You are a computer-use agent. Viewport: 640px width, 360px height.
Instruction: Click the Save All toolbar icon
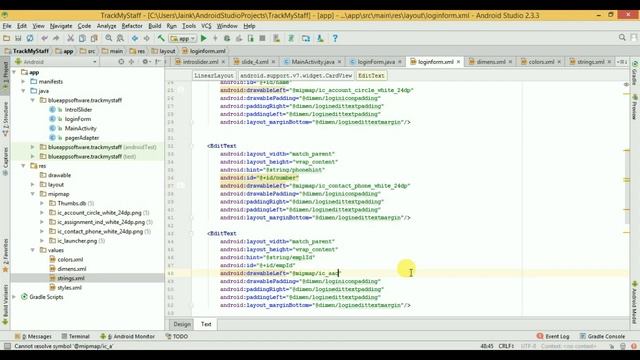click(18, 38)
